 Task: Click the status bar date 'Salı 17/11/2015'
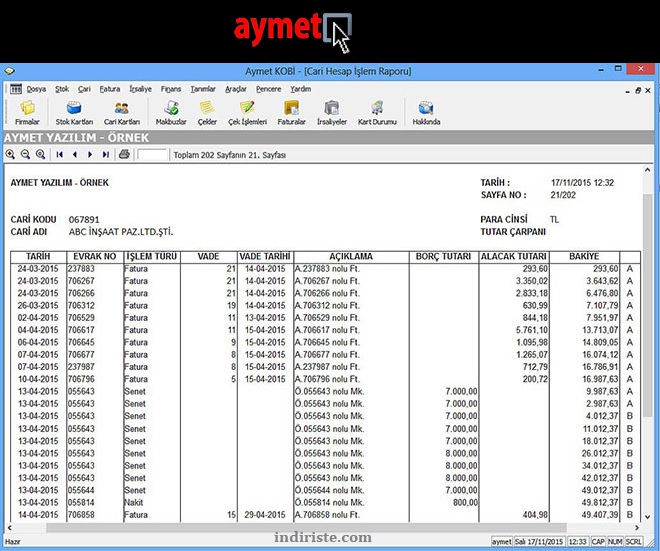coord(539,541)
